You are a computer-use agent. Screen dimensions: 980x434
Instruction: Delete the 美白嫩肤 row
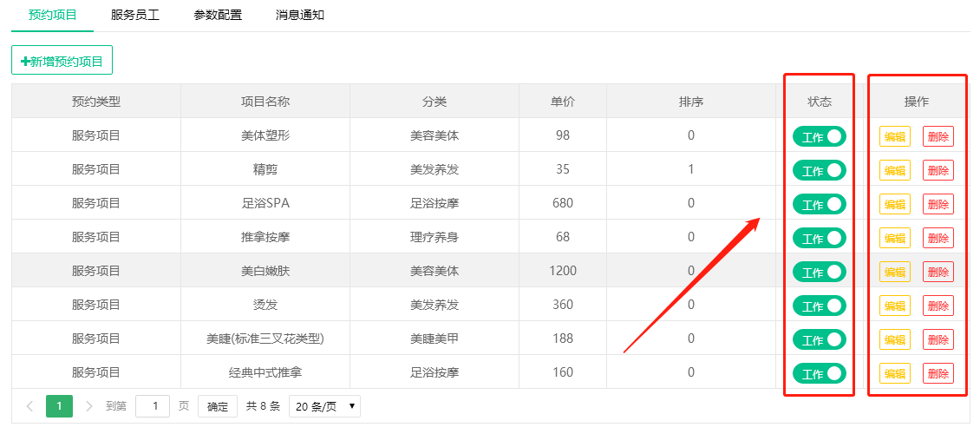click(938, 272)
